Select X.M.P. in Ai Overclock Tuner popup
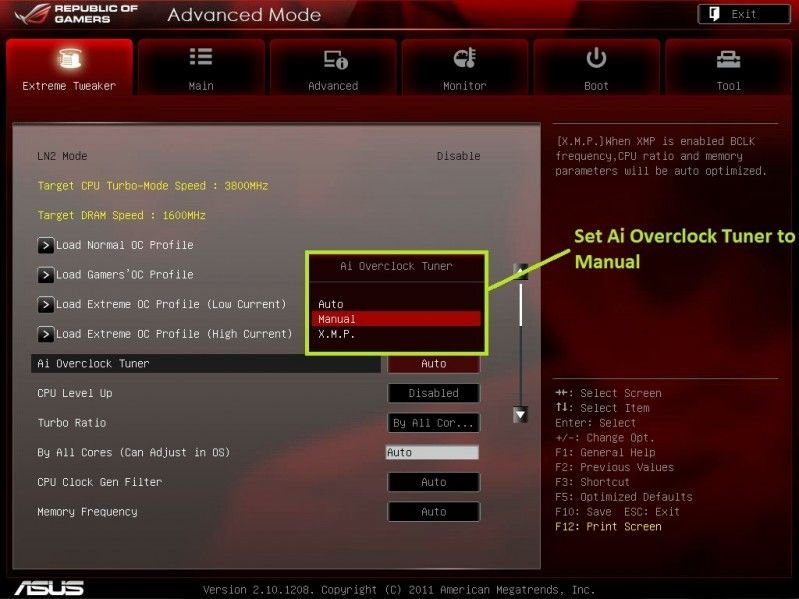The width and height of the screenshot is (799, 599). [396, 334]
